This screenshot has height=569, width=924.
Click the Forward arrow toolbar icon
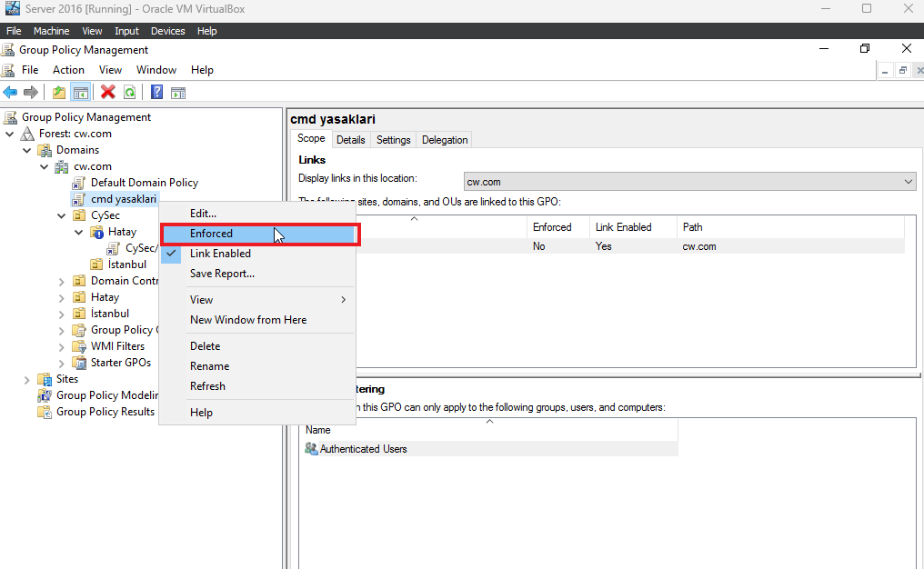pos(31,93)
